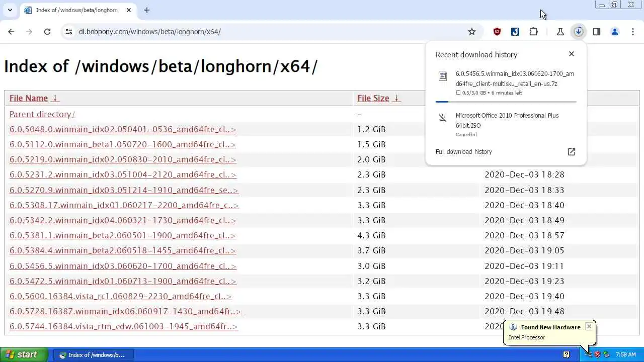644x362 pixels.
Task: Open the uBlock Origin shield extension
Action: pos(497,32)
